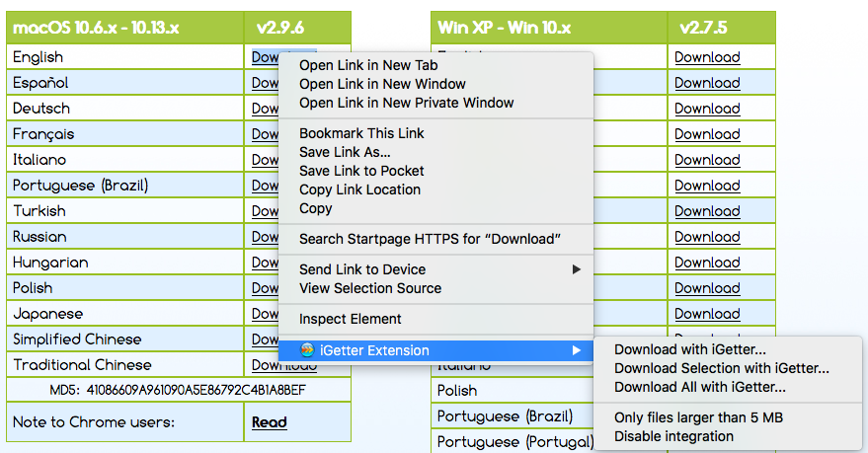
Task: Expand the iGetter Extension submenu arrow
Action: coord(576,350)
